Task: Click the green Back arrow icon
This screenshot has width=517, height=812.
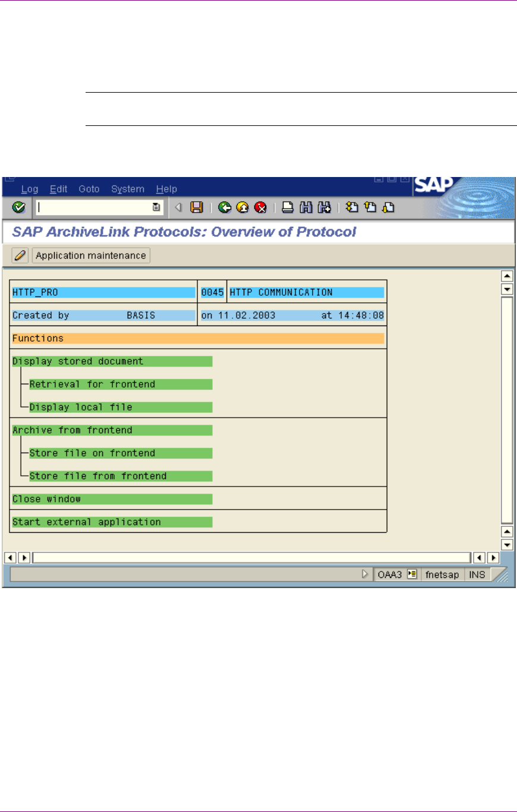Action: pyautogui.click(x=224, y=207)
